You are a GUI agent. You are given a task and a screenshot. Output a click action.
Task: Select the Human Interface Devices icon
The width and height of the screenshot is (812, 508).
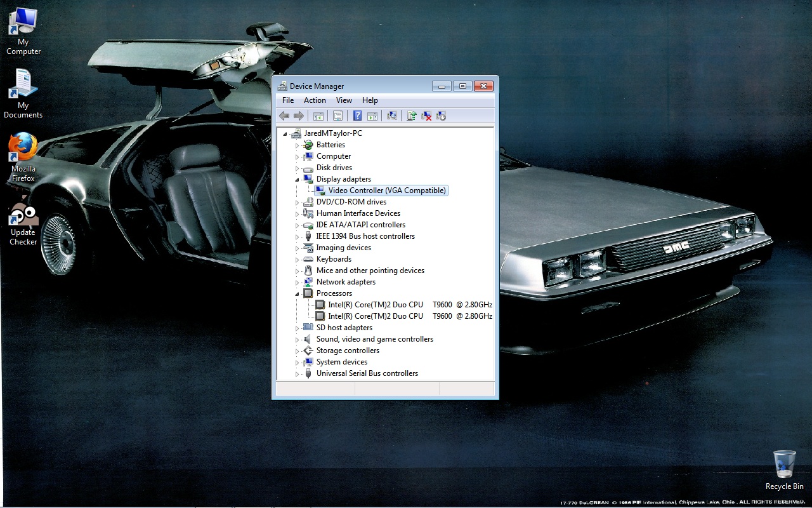308,213
